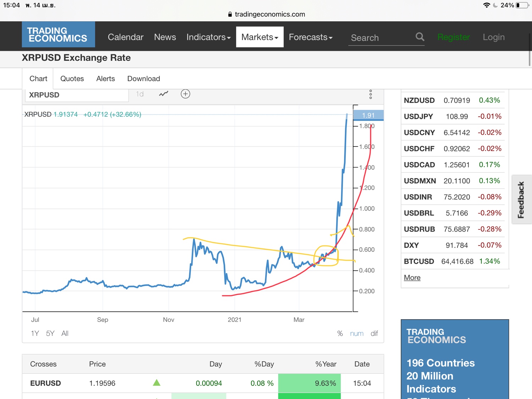
Task: Expand the Markets dropdown menu
Action: click(x=260, y=37)
